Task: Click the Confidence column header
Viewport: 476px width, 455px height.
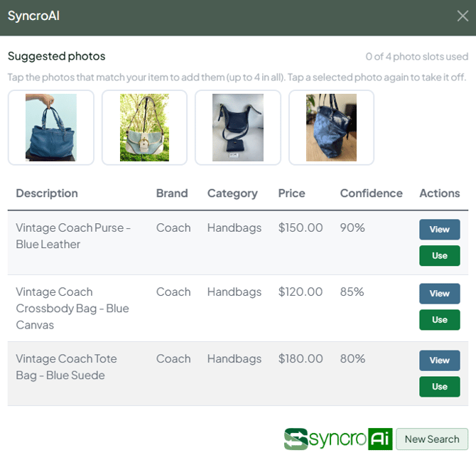Action: point(372,193)
